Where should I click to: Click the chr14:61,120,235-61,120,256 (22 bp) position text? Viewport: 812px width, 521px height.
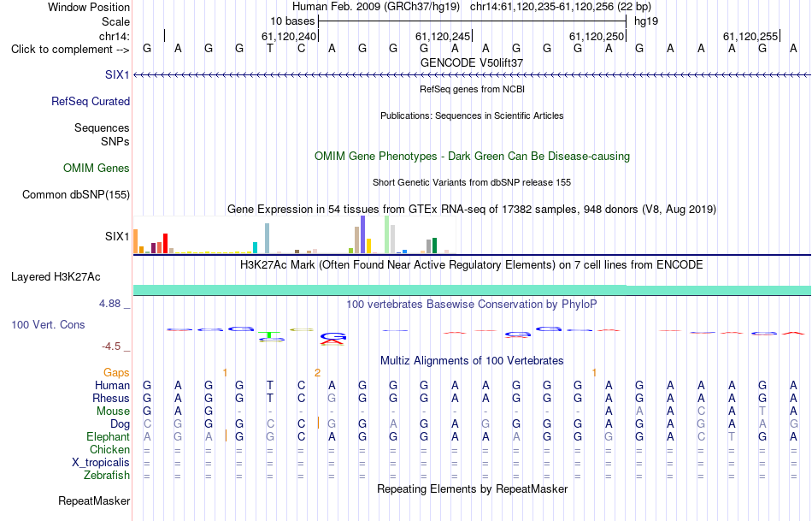coord(561,7)
